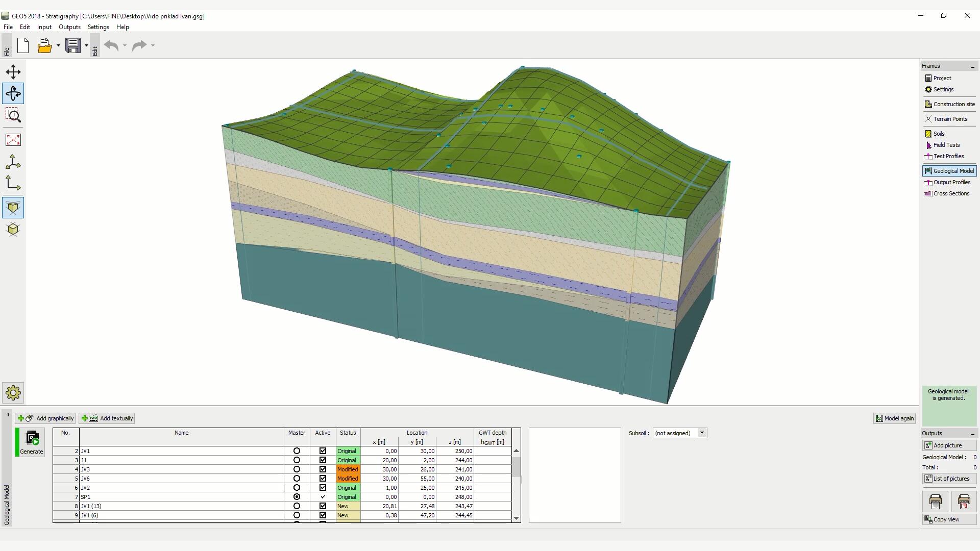The image size is (980, 551).
Task: Expand the open file dropdown arrow
Action: [x=58, y=45]
